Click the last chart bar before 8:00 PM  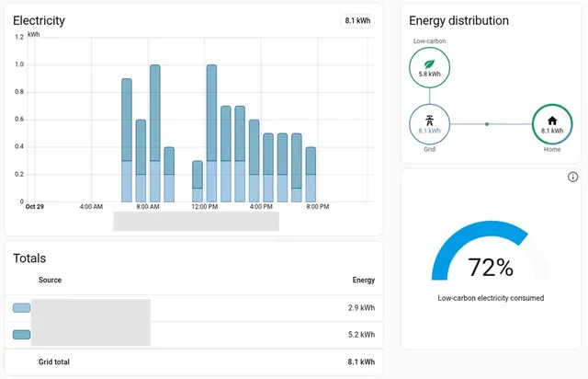tap(311, 175)
